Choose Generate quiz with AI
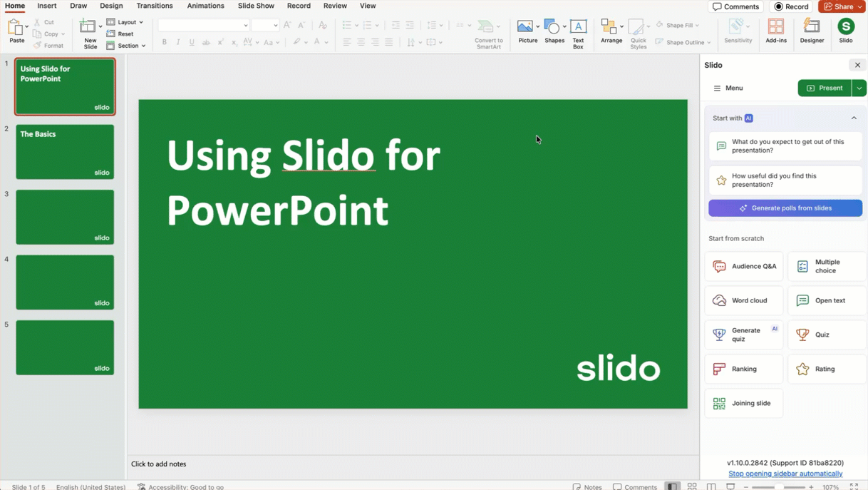This screenshot has width=868, height=490. click(x=744, y=335)
